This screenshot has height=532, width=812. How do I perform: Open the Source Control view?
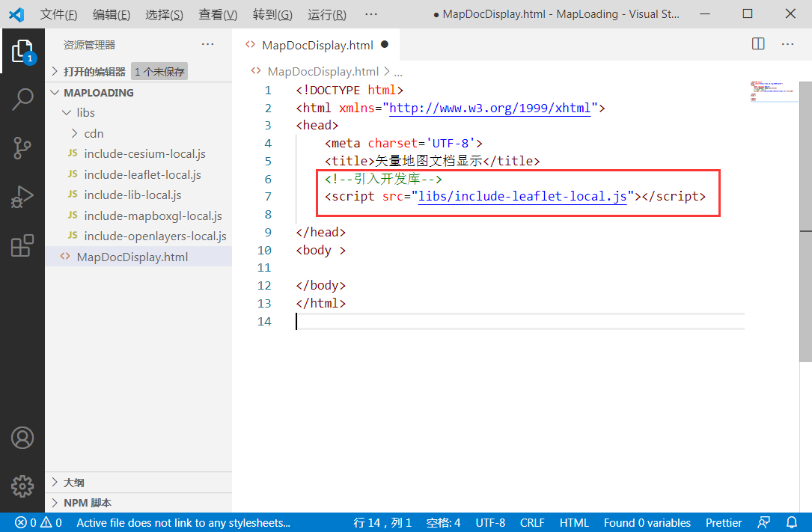coord(22,148)
